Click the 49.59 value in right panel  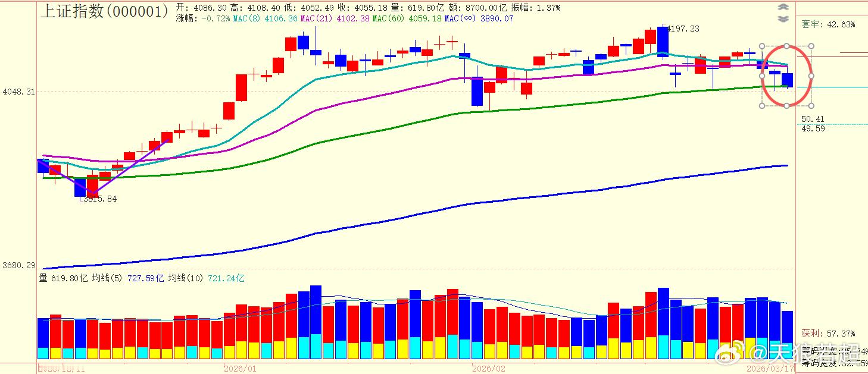pos(813,128)
